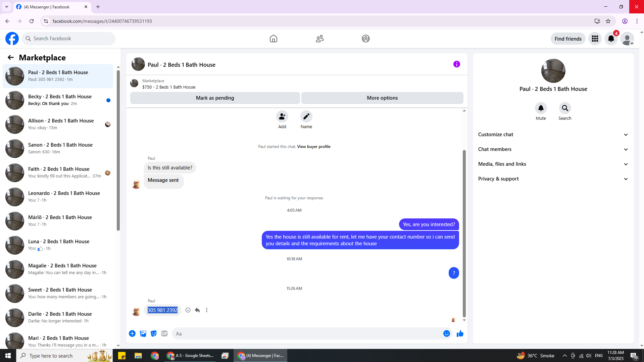Open conversation information purple icon
This screenshot has height=362, width=644.
(457, 64)
